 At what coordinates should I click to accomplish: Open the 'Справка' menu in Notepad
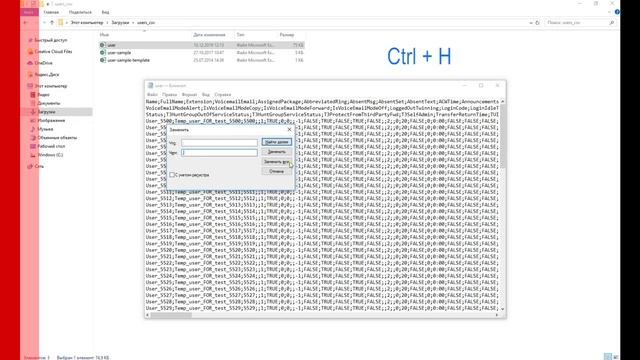[x=222, y=95]
